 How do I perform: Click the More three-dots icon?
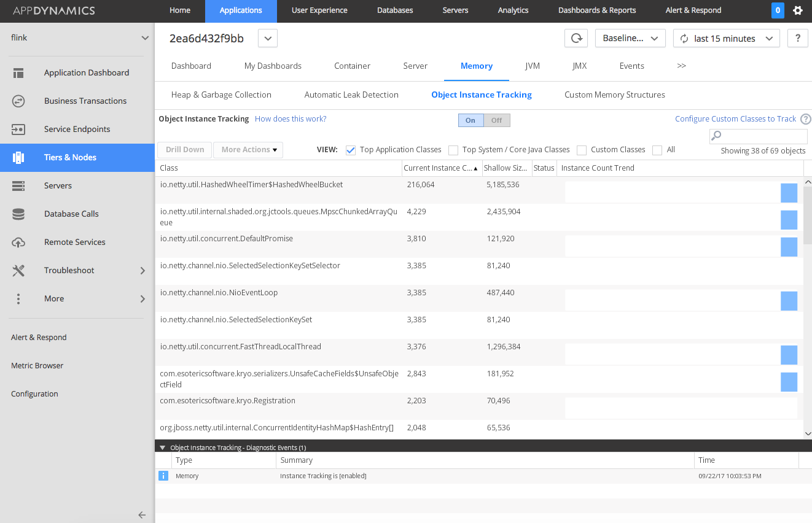tap(18, 299)
